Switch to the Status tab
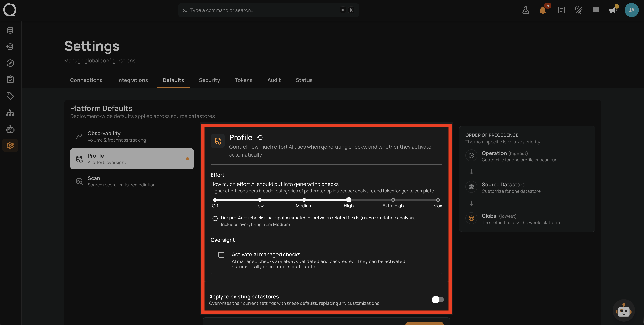 (304, 80)
